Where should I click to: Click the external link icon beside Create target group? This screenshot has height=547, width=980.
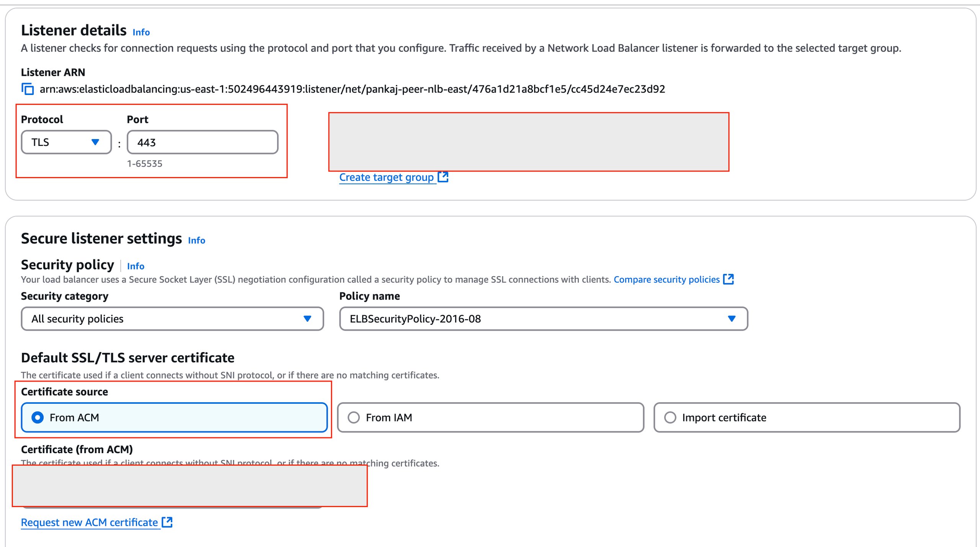pos(443,177)
